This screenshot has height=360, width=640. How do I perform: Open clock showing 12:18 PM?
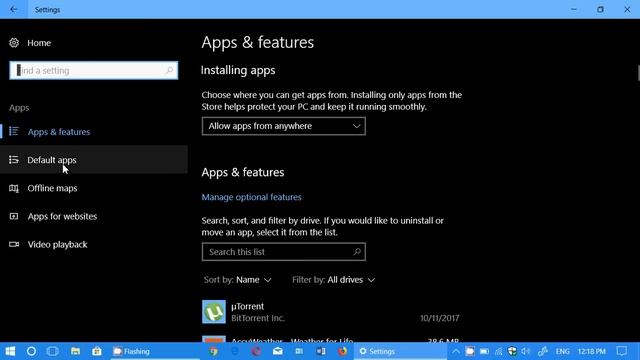coord(591,351)
